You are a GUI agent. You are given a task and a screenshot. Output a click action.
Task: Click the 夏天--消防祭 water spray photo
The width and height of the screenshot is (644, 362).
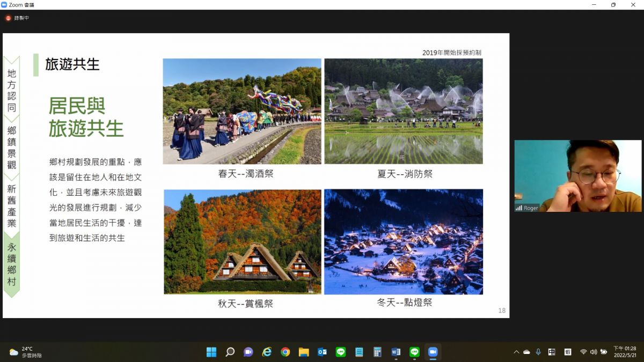404,111
